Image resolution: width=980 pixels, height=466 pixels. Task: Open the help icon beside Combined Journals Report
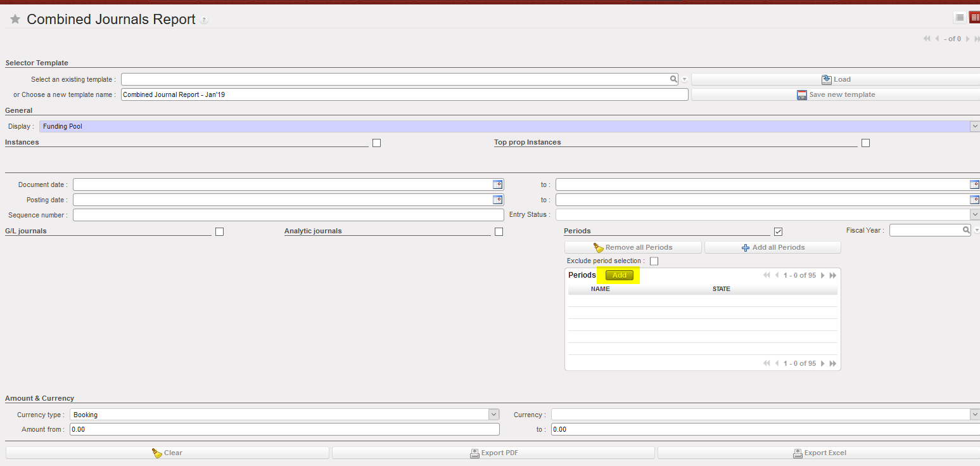tap(204, 20)
